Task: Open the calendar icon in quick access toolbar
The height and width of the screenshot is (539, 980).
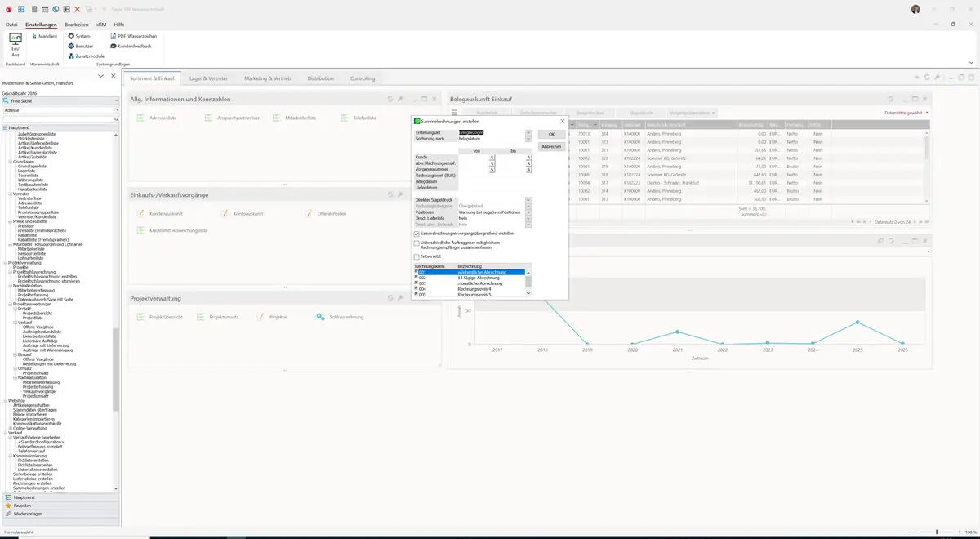Action: [45, 9]
